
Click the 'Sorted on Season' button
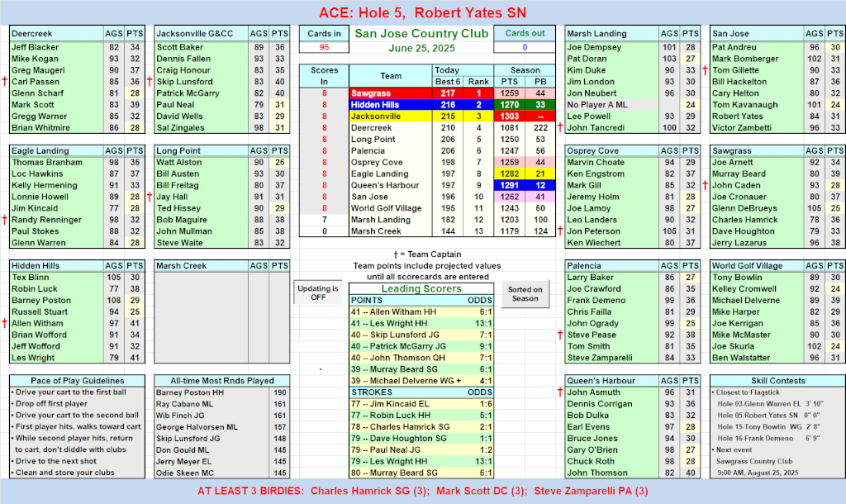pyautogui.click(x=525, y=293)
